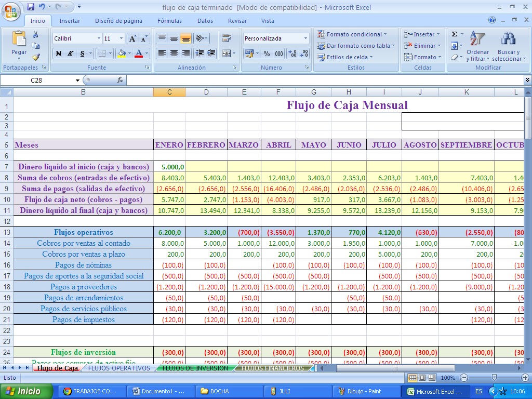
Task: Open Buscar y seleccionar
Action: pos(508,46)
